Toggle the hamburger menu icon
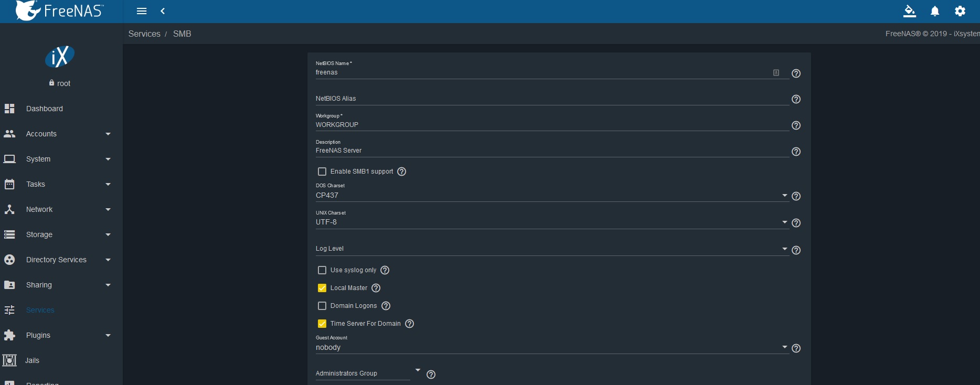 coord(142,11)
